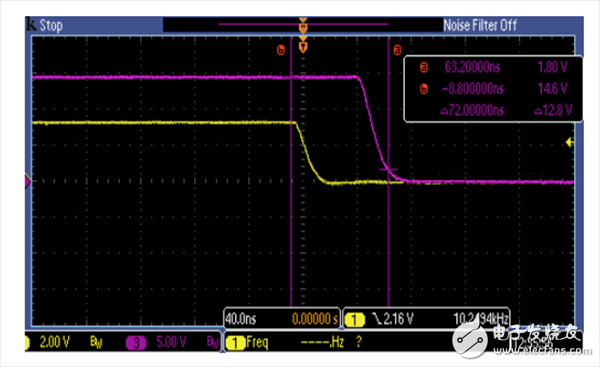Click the cursor a 63.20000ns readout
Viewport: 600px width, 367px height.
click(472, 67)
